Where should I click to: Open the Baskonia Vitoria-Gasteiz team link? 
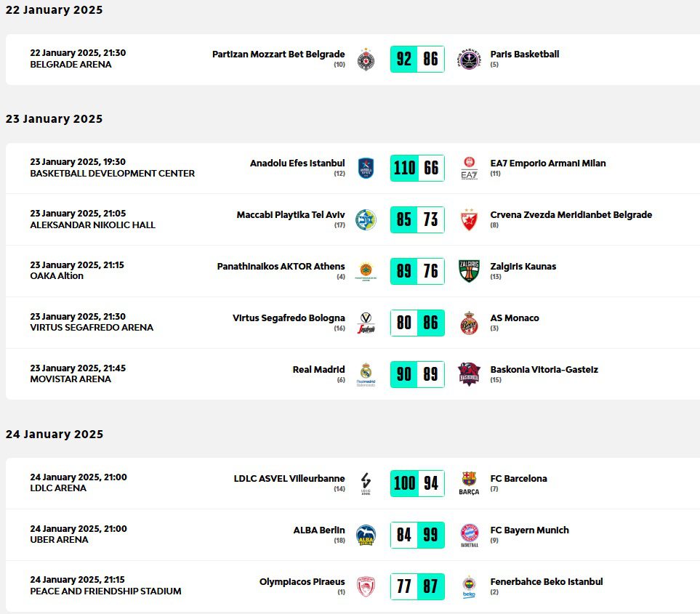(x=544, y=370)
